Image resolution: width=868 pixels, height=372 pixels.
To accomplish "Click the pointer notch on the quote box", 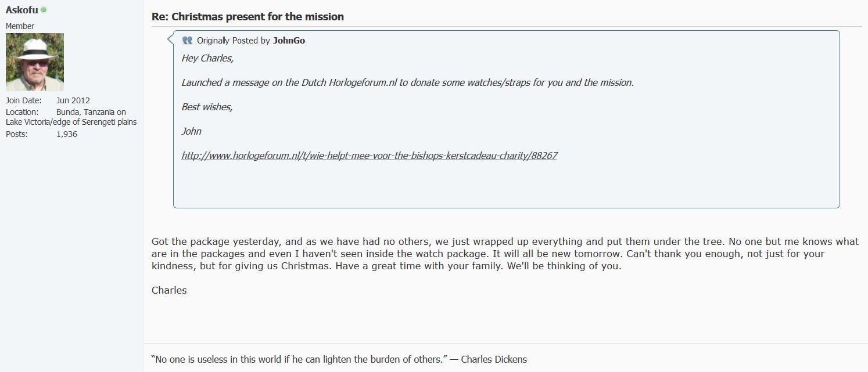I will 170,39.
